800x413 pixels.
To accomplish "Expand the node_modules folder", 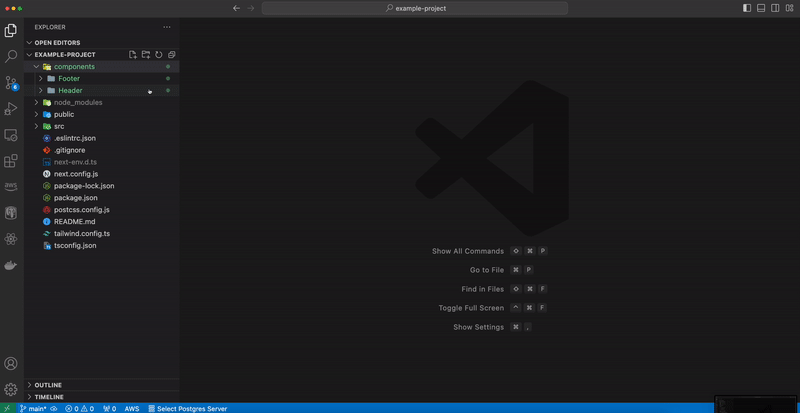I will (102, 103).
